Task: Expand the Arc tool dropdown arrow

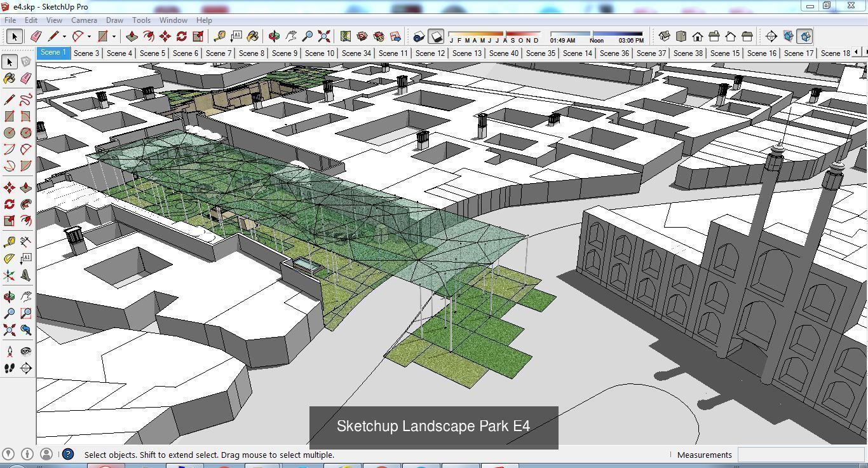Action: [89, 37]
